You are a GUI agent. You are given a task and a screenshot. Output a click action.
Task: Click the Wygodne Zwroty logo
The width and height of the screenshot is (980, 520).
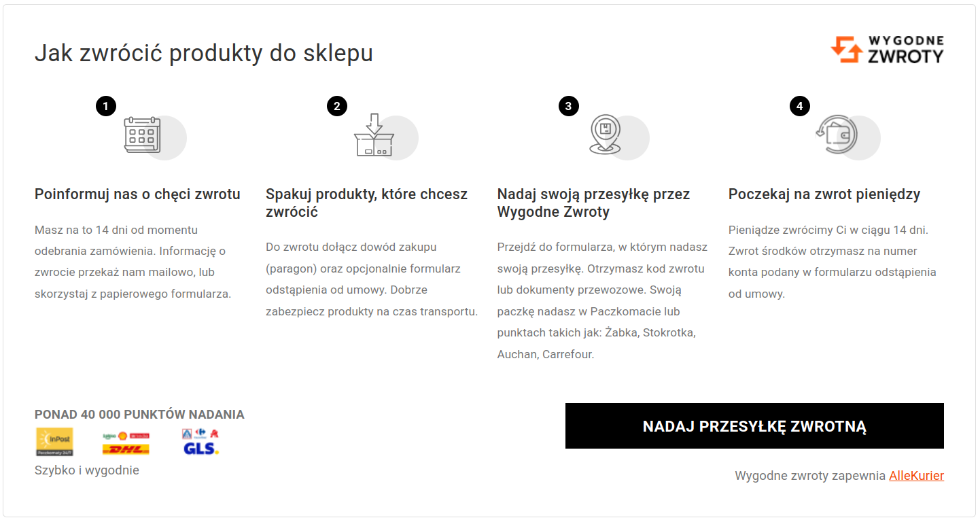887,50
